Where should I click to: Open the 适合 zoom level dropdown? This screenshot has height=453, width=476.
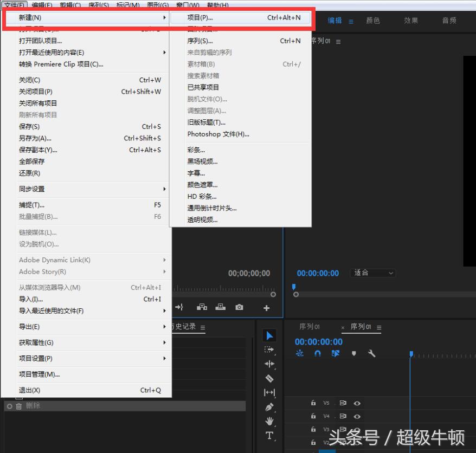pos(372,273)
